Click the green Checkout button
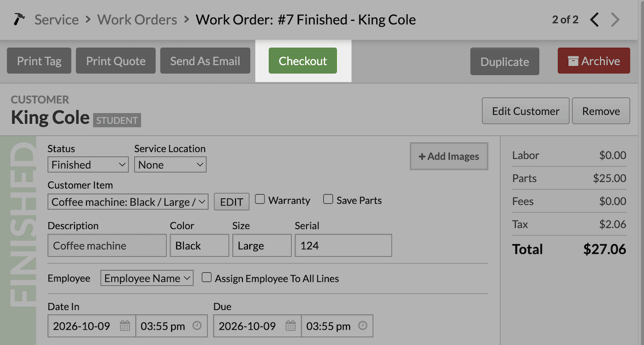Viewport: 644px width, 345px height. pyautogui.click(x=303, y=61)
